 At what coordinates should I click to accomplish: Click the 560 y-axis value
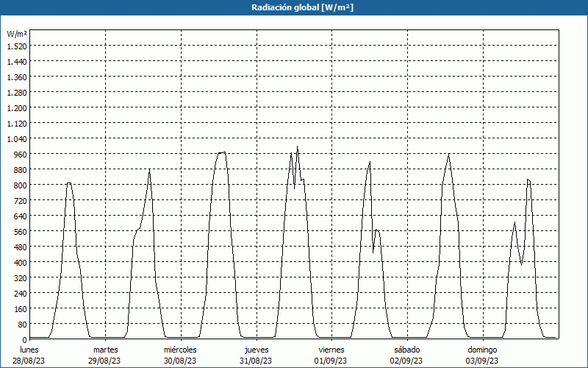[x=21, y=231]
